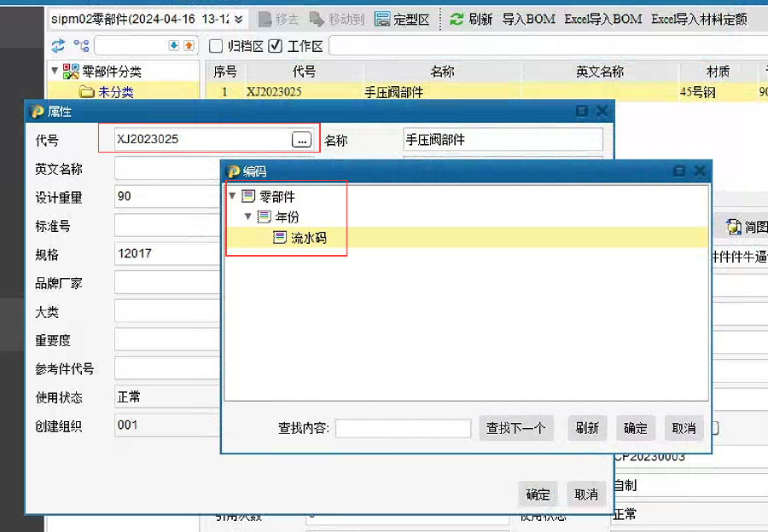The width and height of the screenshot is (768, 532).
Task: Close the 属性 dialog
Action: (x=602, y=111)
